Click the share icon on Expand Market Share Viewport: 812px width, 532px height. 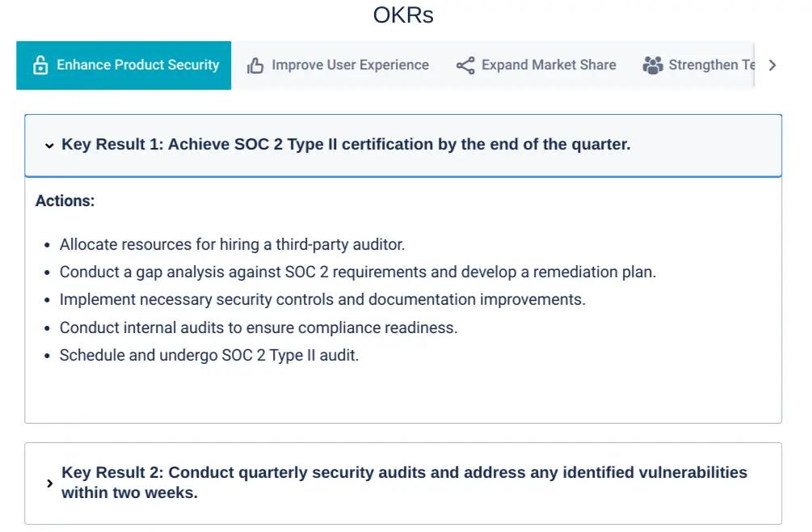(x=465, y=65)
